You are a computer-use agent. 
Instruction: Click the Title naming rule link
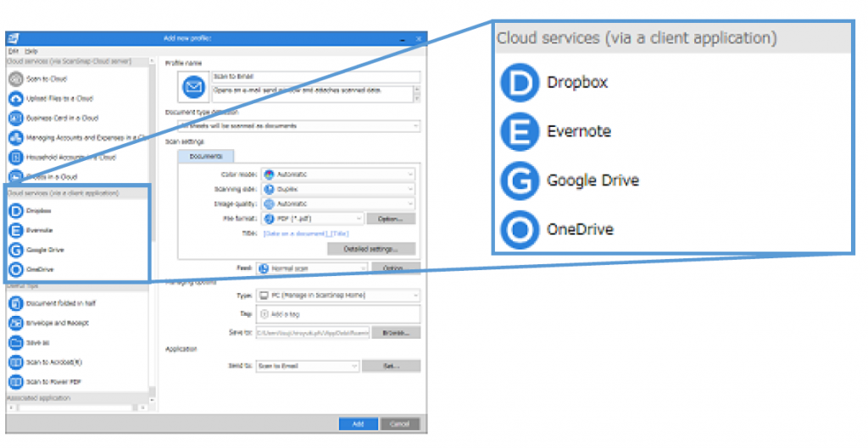(306, 234)
